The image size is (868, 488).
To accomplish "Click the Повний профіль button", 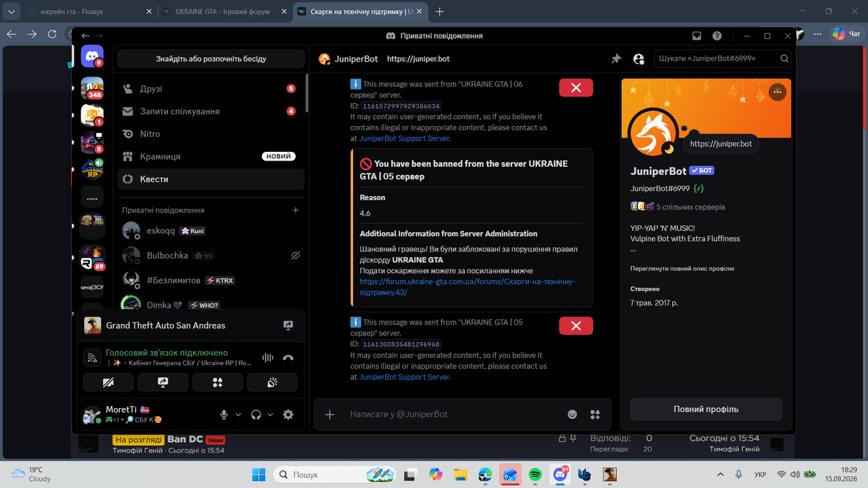I will [706, 409].
